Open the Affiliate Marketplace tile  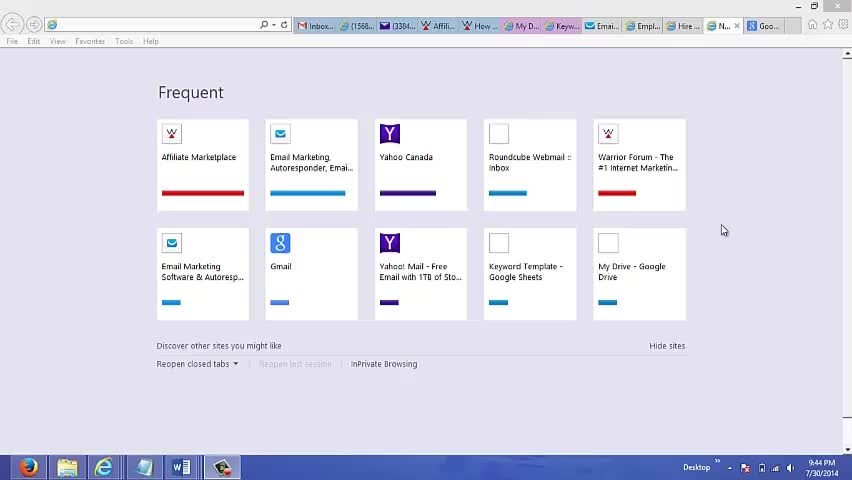coord(203,165)
